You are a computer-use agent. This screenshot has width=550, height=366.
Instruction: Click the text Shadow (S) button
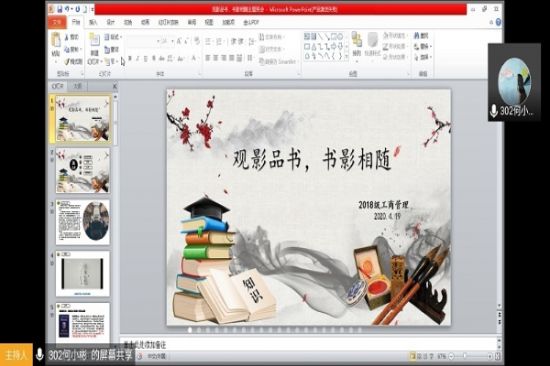(154, 59)
